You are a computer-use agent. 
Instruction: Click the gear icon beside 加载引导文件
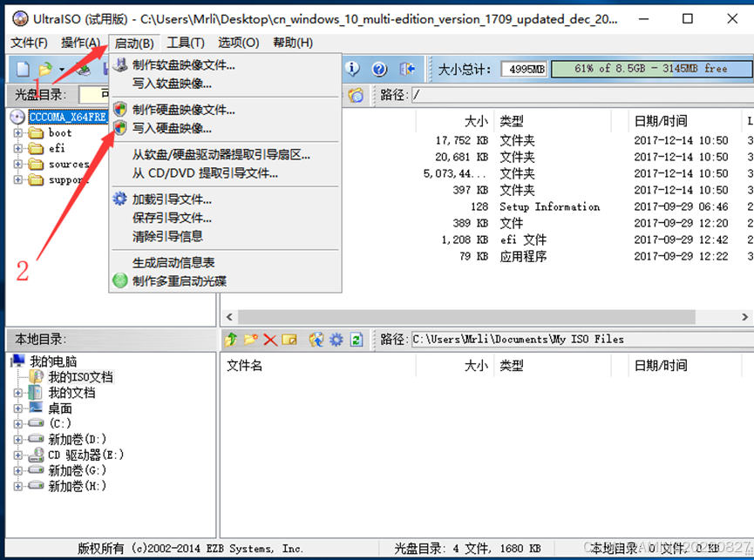pos(119,199)
